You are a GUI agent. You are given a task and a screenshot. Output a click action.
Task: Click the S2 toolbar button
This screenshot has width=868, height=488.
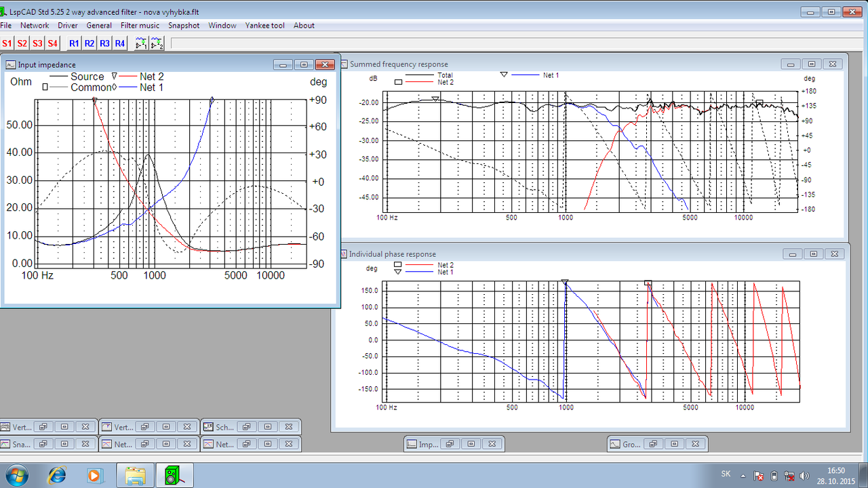click(x=22, y=43)
